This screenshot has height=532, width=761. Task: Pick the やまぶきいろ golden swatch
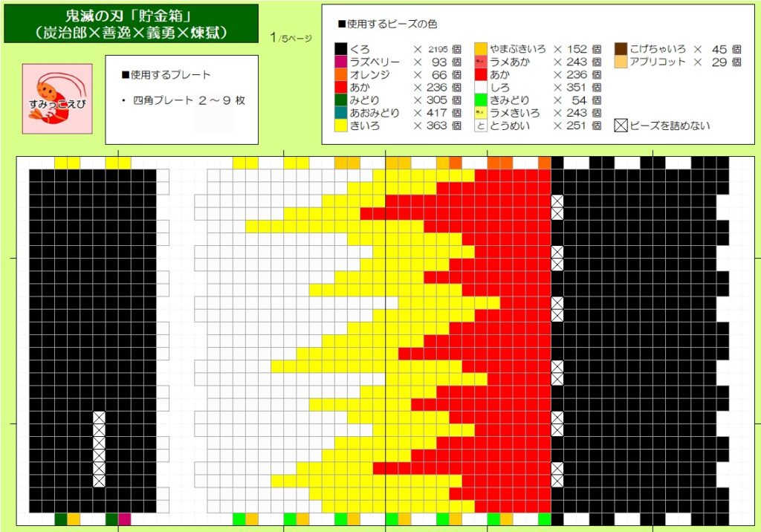(481, 49)
